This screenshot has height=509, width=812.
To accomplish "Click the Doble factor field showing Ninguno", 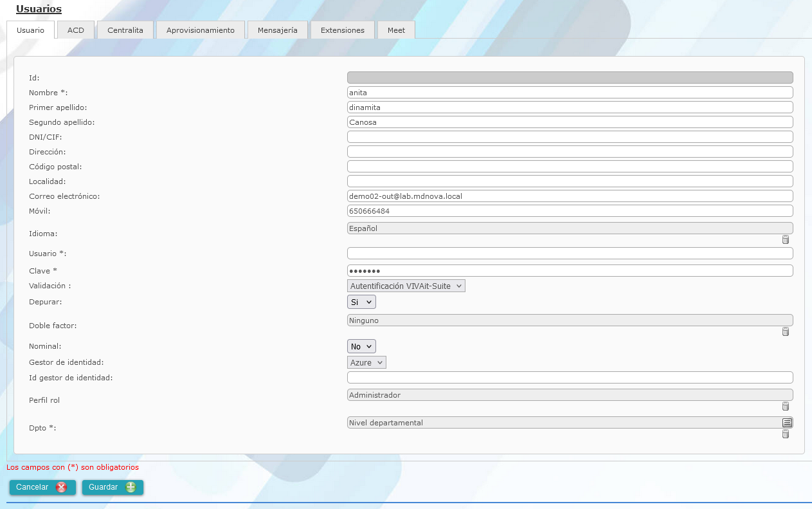I will coord(570,320).
